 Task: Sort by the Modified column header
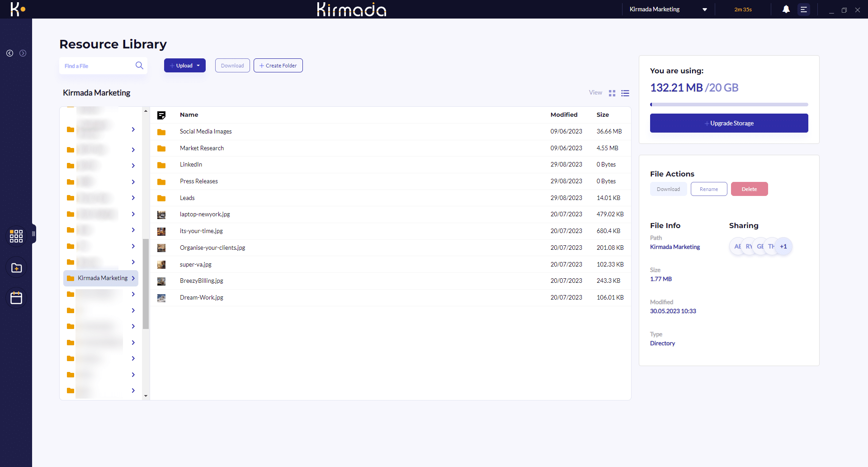[564, 115]
